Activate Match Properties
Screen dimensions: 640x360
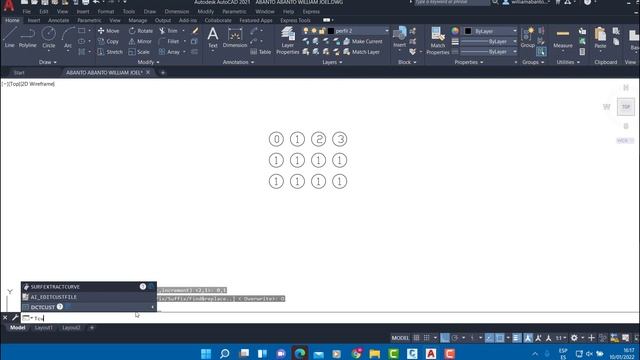438,40
